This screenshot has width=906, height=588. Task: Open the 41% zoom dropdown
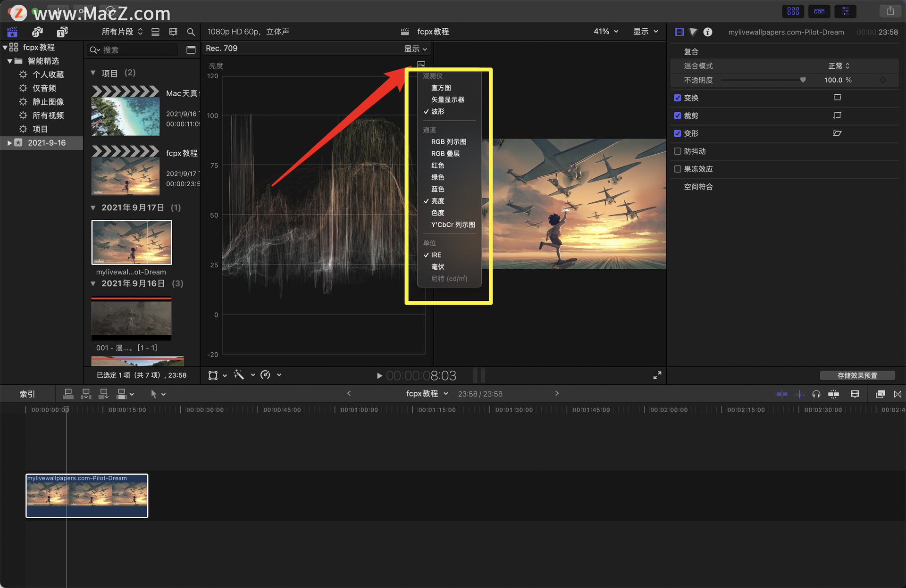[x=606, y=32]
